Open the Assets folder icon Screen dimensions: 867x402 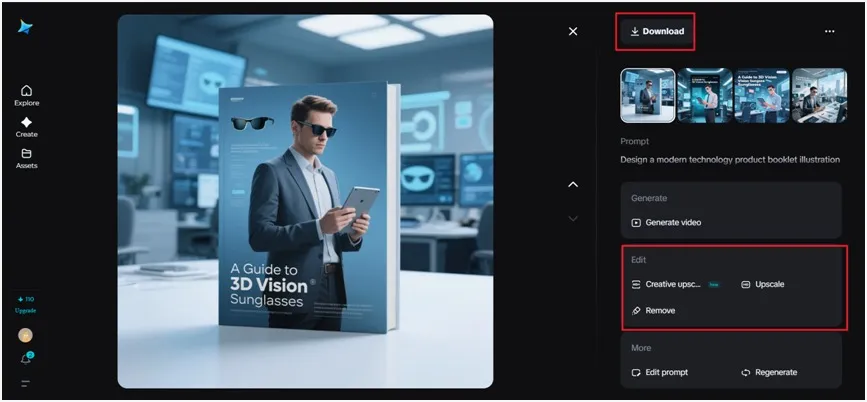(26, 154)
